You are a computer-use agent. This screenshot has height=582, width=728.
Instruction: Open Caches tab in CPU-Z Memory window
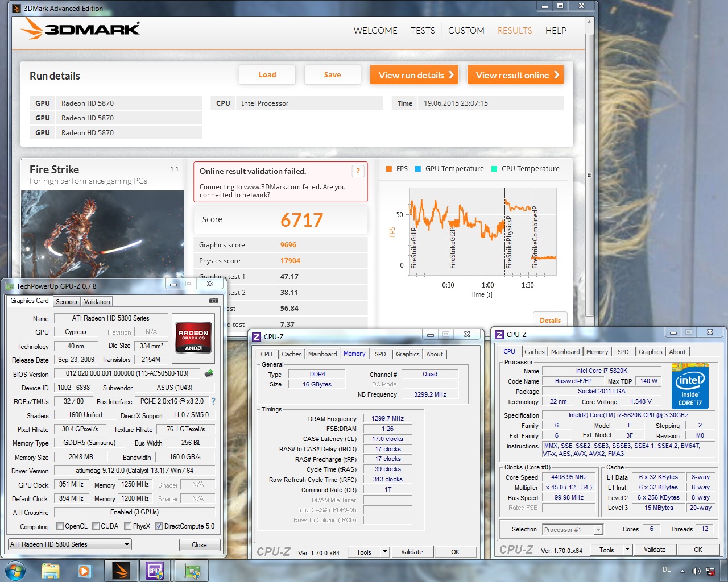pos(292,354)
